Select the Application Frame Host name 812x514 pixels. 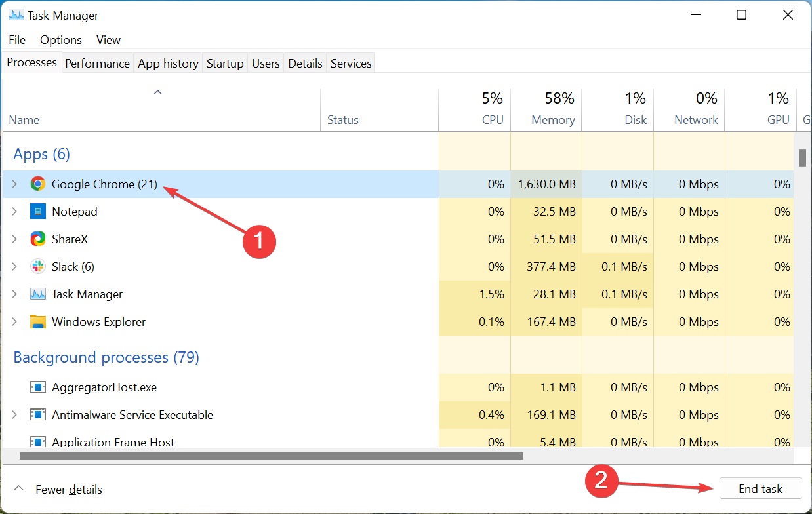(x=113, y=443)
